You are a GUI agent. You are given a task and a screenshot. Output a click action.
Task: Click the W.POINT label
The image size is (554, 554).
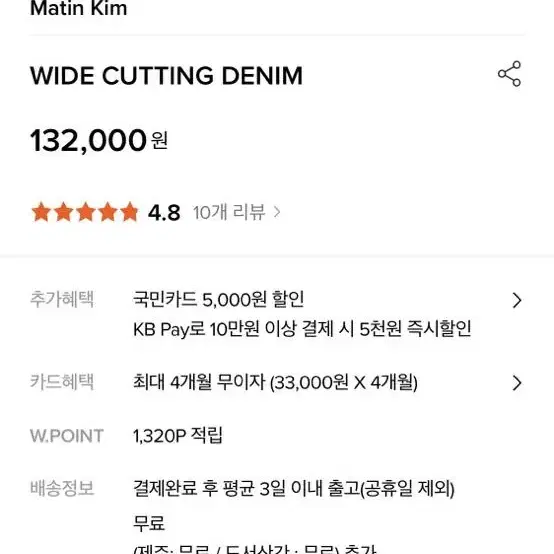[x=67, y=436]
